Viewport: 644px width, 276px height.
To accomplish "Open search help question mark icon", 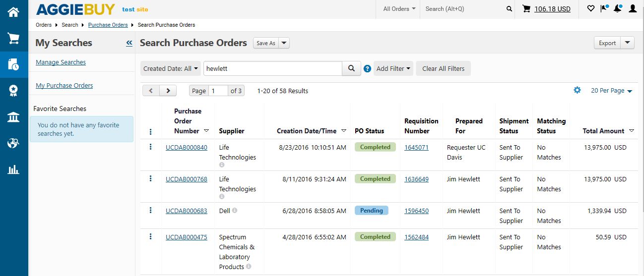I will tap(367, 69).
